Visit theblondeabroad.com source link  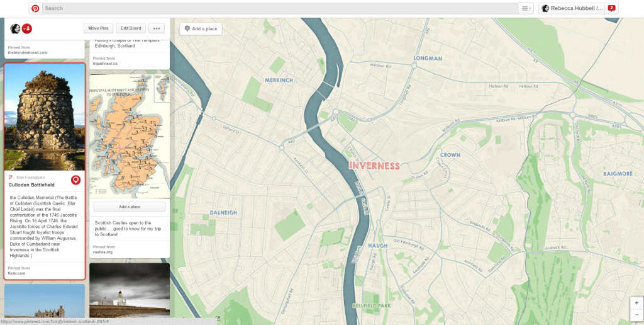coord(28,53)
